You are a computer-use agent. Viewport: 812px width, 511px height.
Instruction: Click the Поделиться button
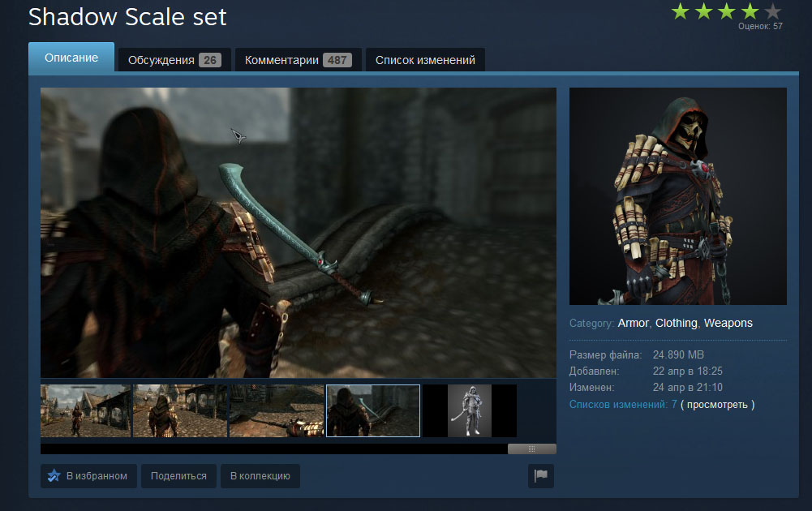click(x=178, y=476)
